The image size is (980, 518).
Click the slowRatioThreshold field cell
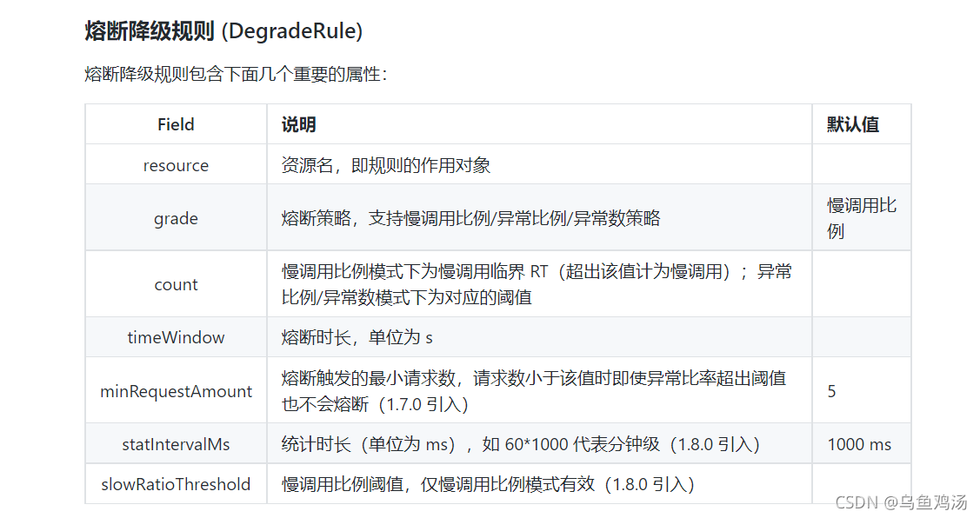pos(176,484)
